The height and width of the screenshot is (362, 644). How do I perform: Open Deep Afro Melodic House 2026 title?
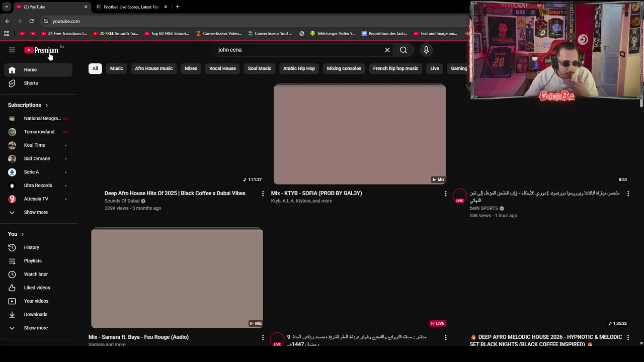coord(546,340)
